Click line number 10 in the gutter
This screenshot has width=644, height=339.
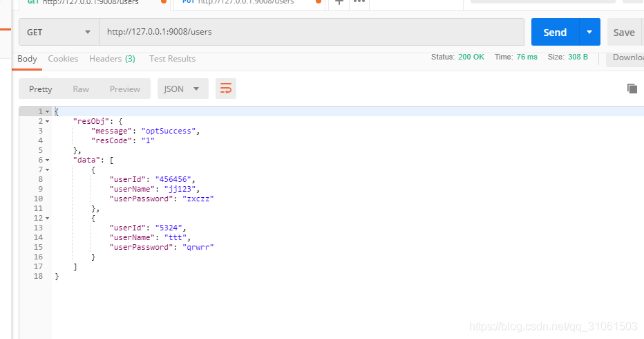point(38,199)
